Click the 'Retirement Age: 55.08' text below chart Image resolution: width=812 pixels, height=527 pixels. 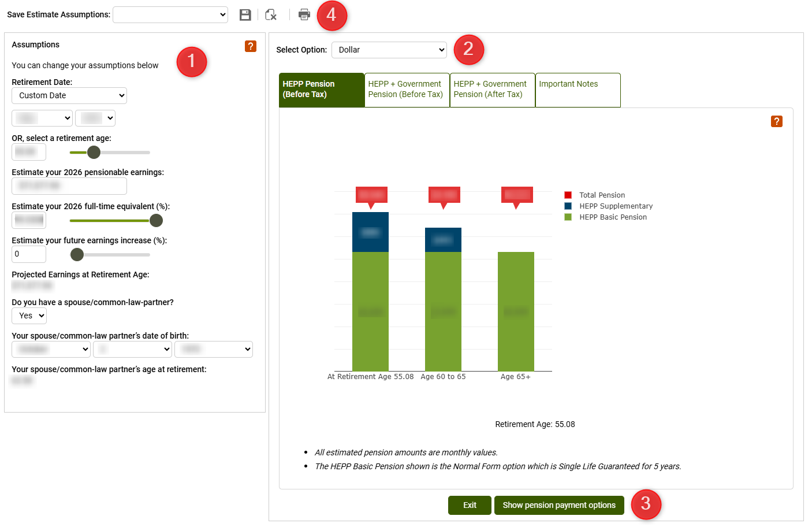[535, 425]
